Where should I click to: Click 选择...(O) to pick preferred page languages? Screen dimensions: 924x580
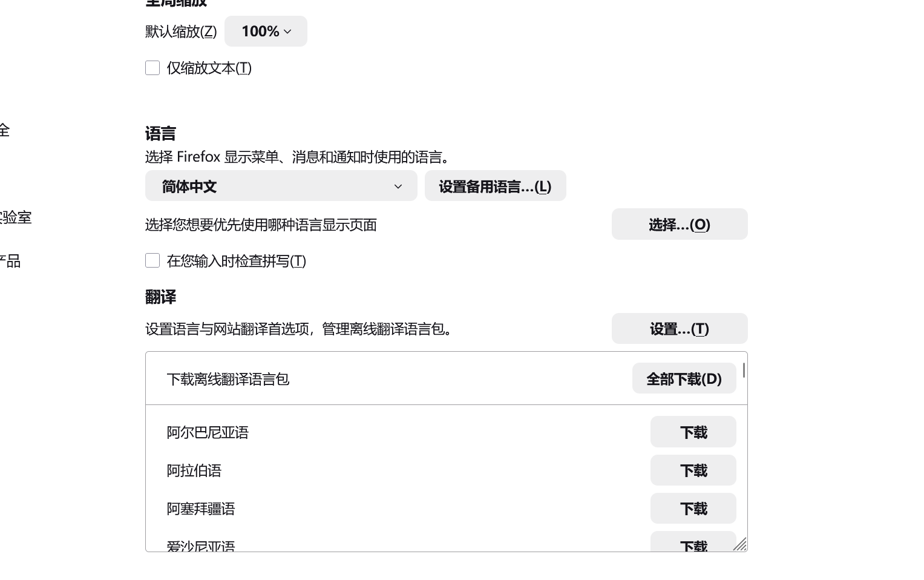[679, 224]
